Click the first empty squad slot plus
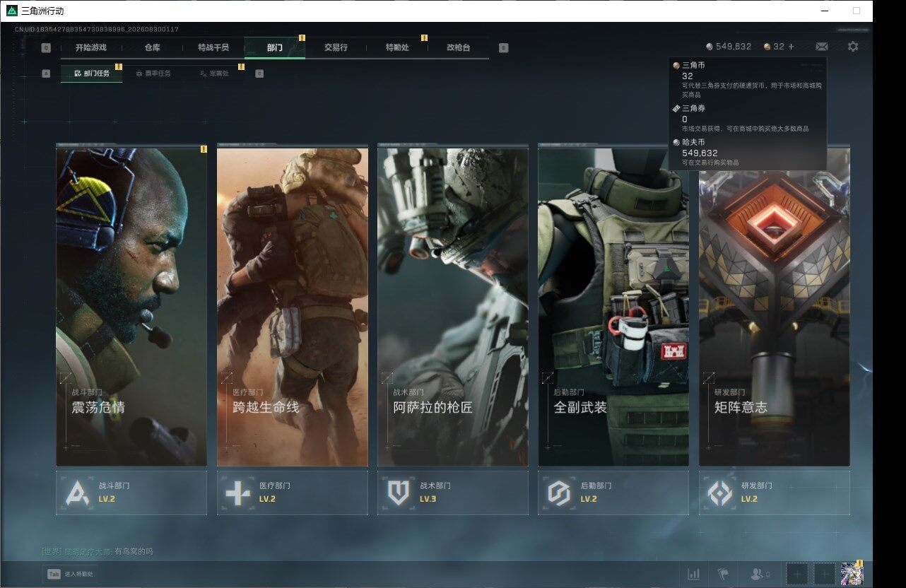The image size is (906, 588). 797,574
